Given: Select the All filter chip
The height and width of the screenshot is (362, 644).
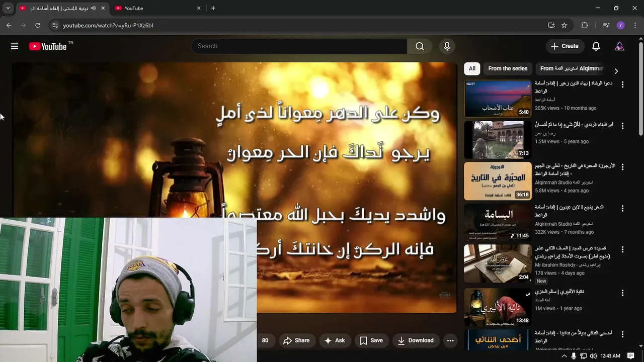Looking at the screenshot, I should [472, 68].
